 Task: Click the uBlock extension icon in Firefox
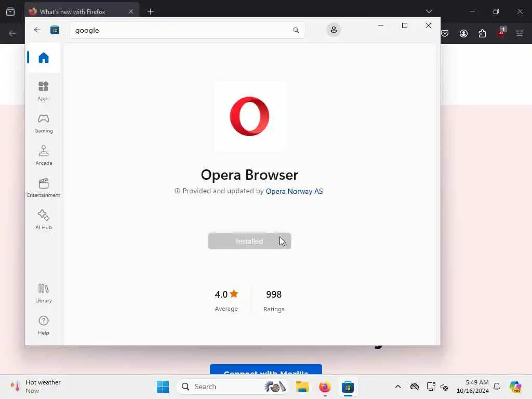(501, 33)
